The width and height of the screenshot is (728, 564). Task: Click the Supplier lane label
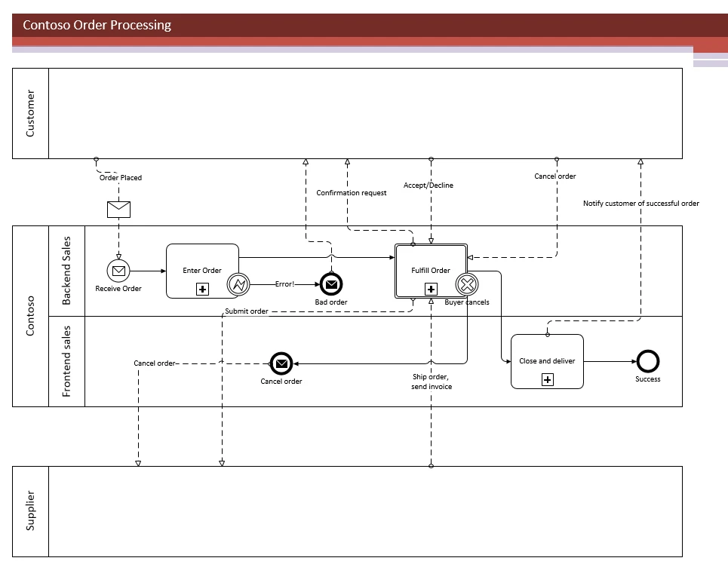pyautogui.click(x=30, y=510)
